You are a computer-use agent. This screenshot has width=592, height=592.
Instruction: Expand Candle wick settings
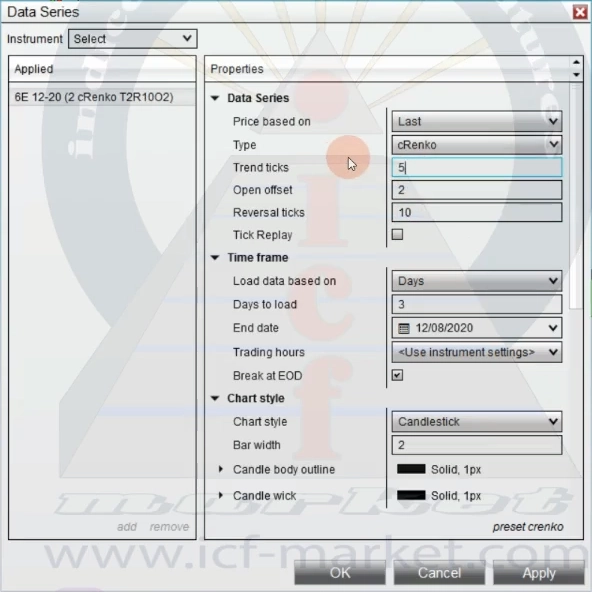click(221, 495)
